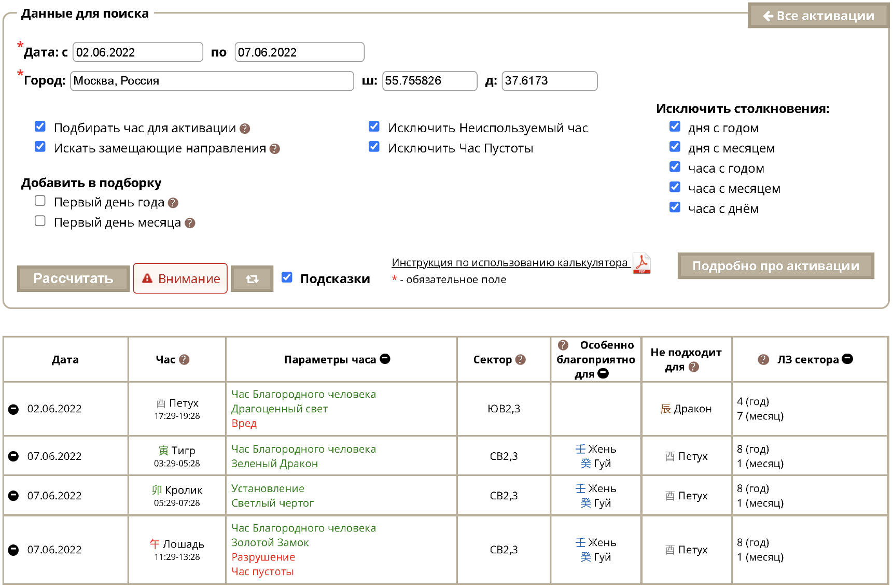893x588 pixels.
Task: Enable 'Первый день месяца' checkbox
Action: click(x=40, y=221)
